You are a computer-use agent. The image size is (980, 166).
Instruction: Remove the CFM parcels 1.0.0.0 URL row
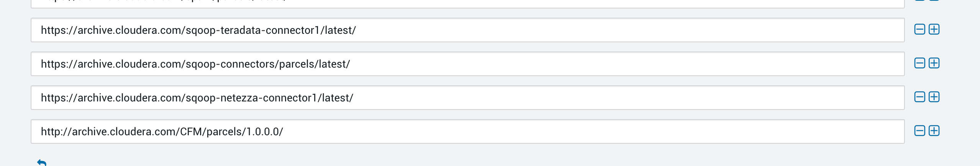pos(919,131)
